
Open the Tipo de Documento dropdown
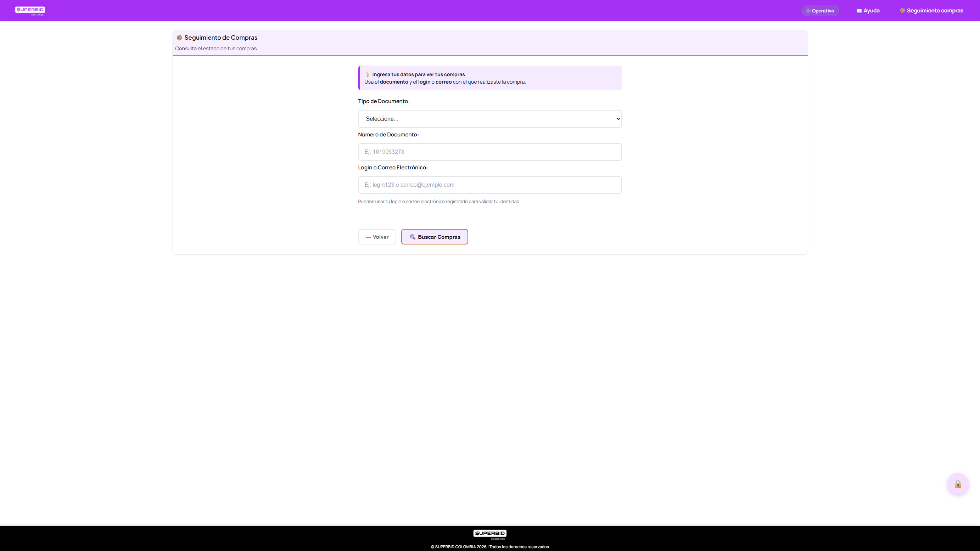pos(489,119)
